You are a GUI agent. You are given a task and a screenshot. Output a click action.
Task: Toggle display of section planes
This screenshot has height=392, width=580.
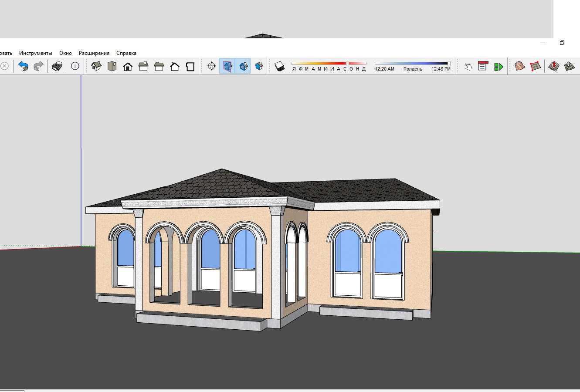pos(227,66)
